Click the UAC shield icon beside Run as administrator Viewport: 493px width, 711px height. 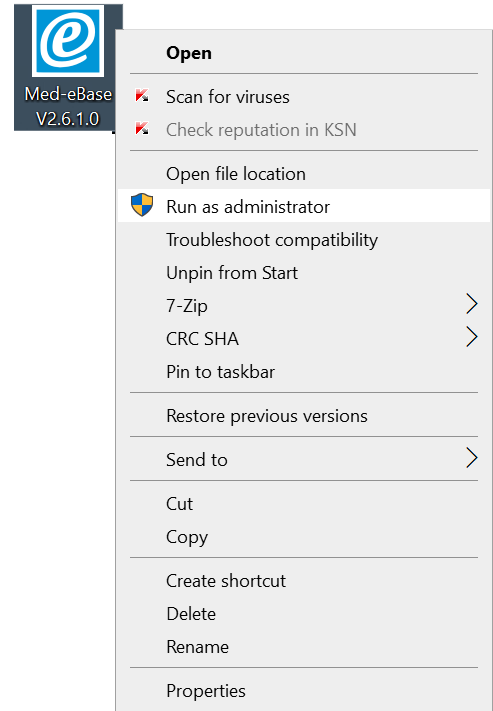pos(142,205)
